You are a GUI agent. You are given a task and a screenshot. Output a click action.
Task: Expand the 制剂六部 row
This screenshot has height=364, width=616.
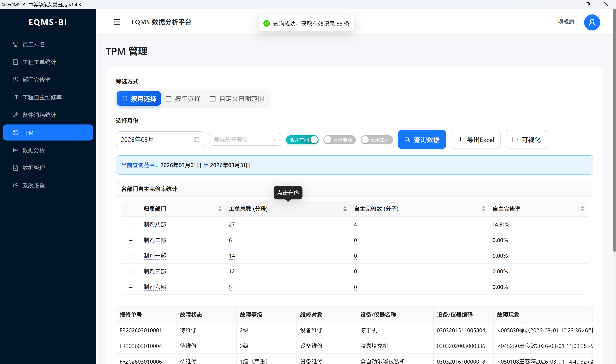tap(131, 287)
